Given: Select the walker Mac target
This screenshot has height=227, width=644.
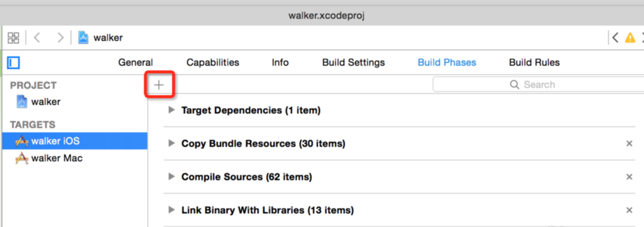Looking at the screenshot, I should coord(75,158).
